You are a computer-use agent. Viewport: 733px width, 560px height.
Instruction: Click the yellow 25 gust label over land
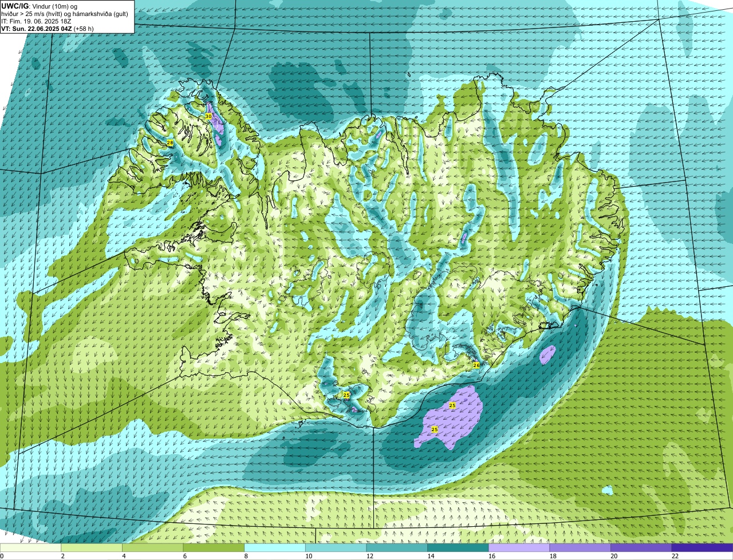pos(346,395)
